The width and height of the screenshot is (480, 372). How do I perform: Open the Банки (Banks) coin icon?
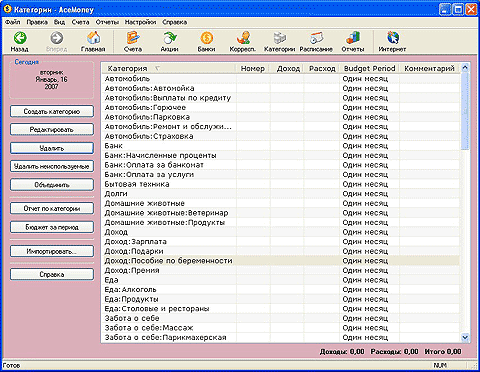pos(206,41)
